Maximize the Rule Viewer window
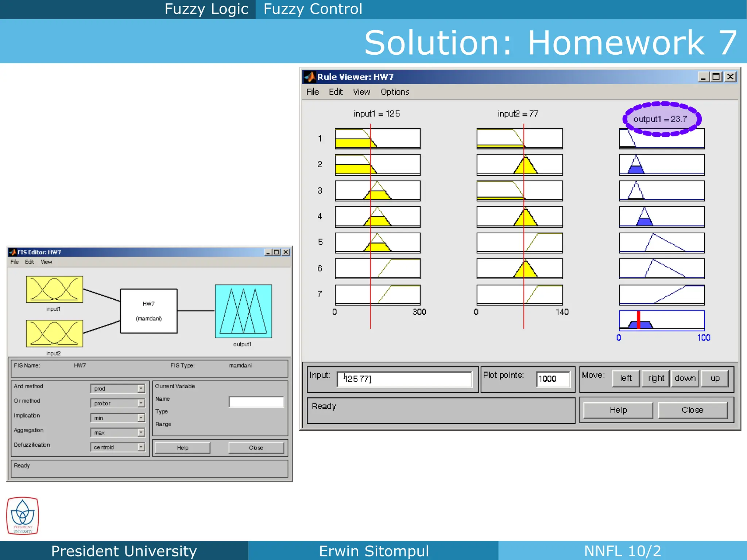This screenshot has height=560, width=747. click(716, 77)
